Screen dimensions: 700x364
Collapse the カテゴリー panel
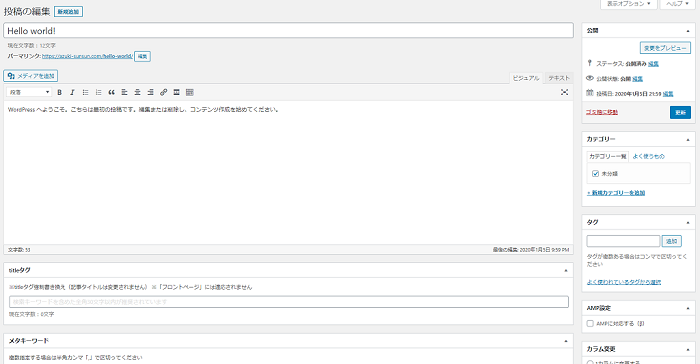(688, 140)
